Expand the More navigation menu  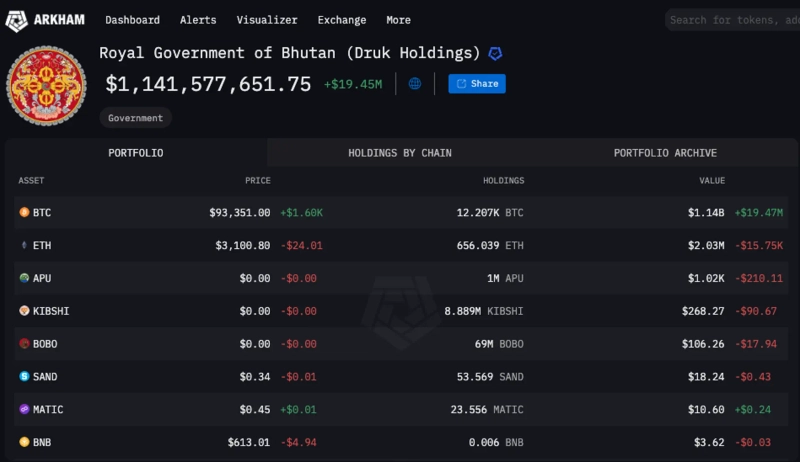pyautogui.click(x=398, y=20)
